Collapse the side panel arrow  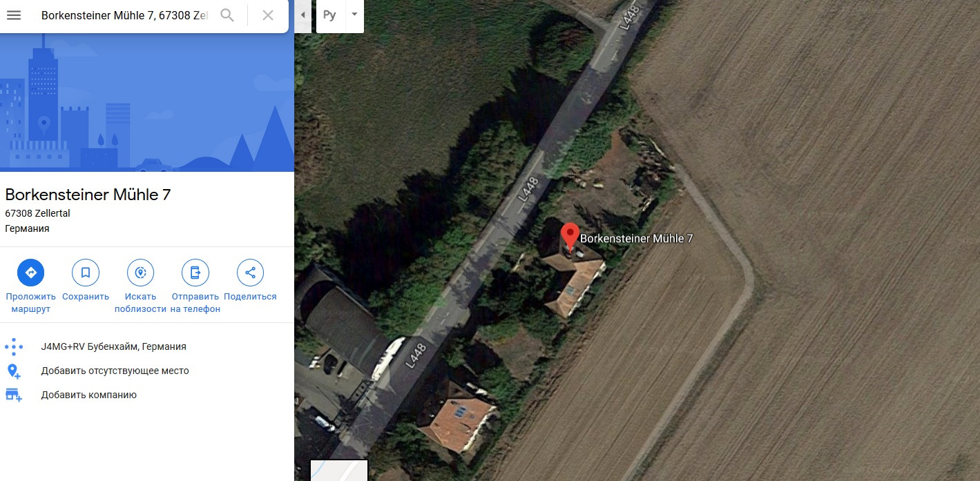[x=302, y=15]
